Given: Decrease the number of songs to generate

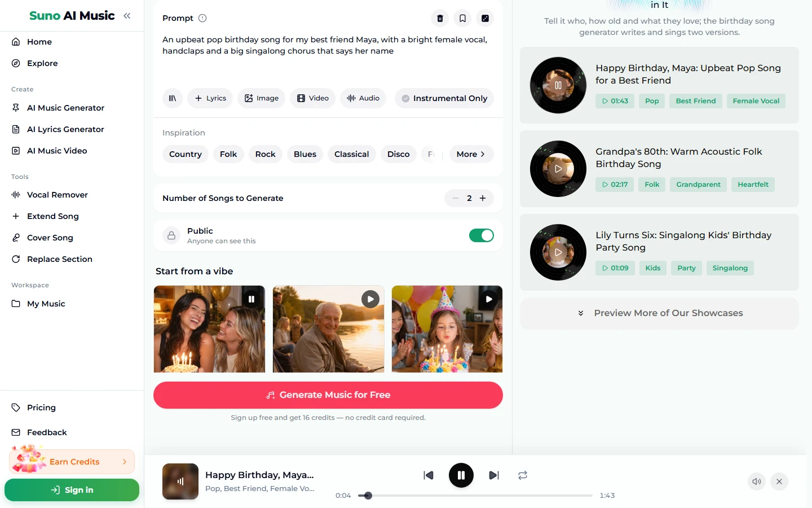Looking at the screenshot, I should [x=456, y=198].
